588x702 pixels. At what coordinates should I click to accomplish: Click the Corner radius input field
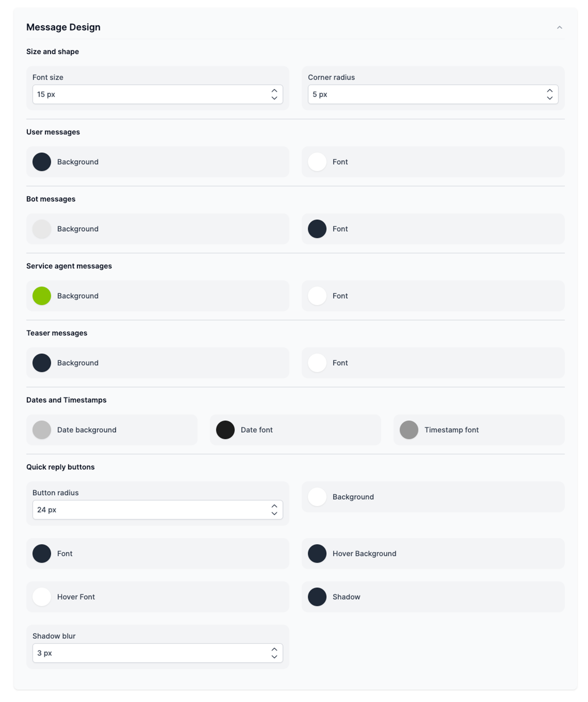(433, 94)
